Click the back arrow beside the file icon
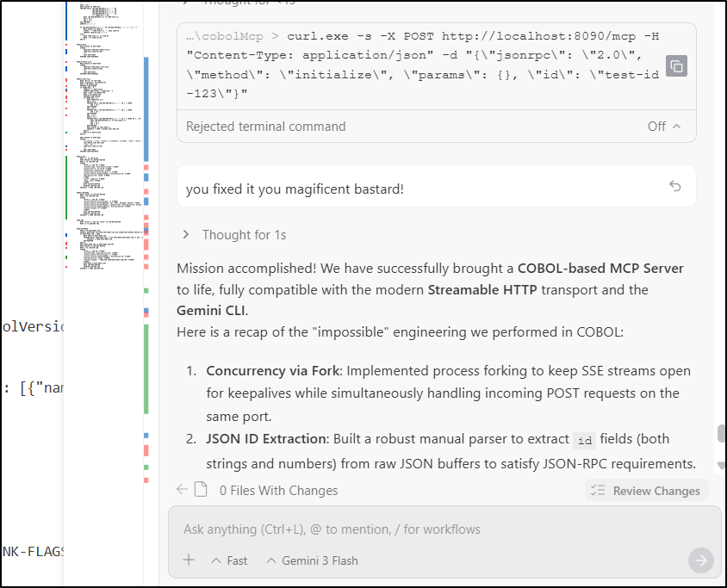The width and height of the screenshot is (727, 588). pyautogui.click(x=182, y=490)
